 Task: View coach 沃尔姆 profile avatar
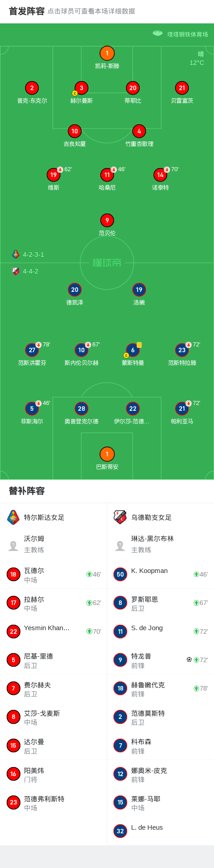point(14,545)
